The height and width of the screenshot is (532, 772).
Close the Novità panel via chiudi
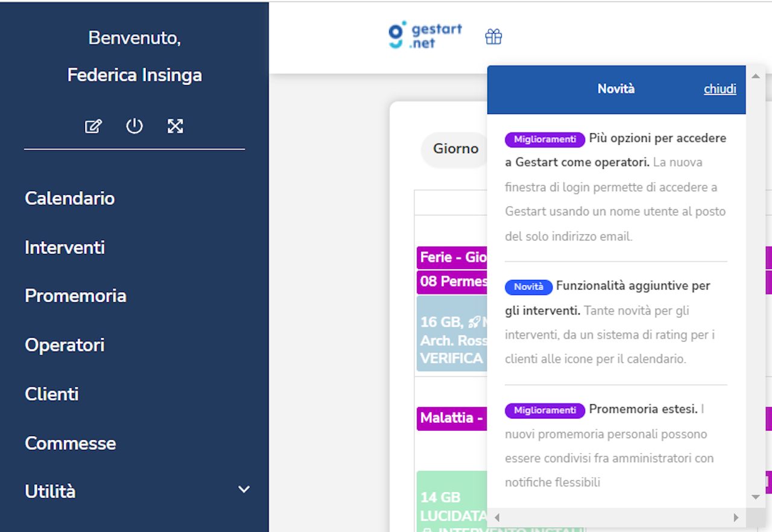point(720,89)
